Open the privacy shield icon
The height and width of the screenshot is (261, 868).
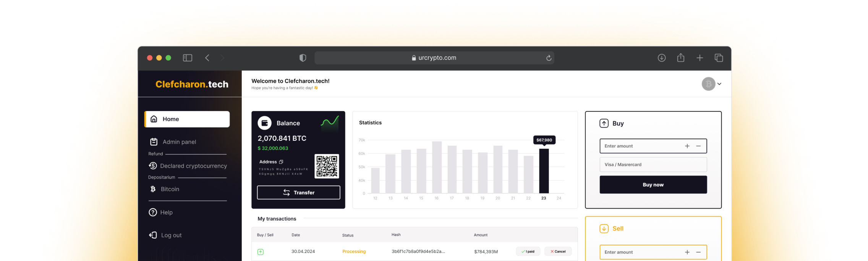(303, 58)
